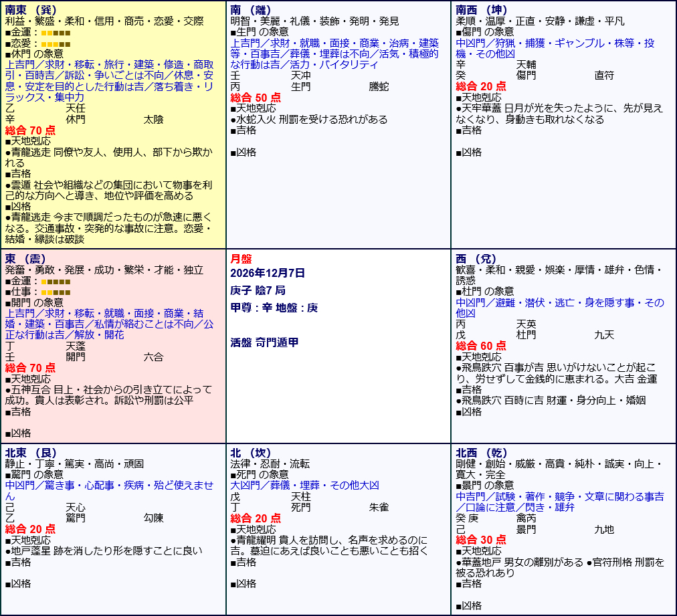Click the 地戸蓬星 description in 北東 cell
The image size is (677, 616).
point(104,550)
